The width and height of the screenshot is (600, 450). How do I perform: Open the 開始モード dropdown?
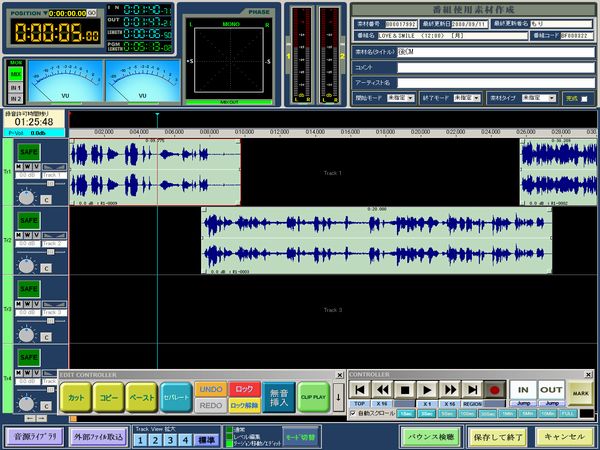coord(399,99)
